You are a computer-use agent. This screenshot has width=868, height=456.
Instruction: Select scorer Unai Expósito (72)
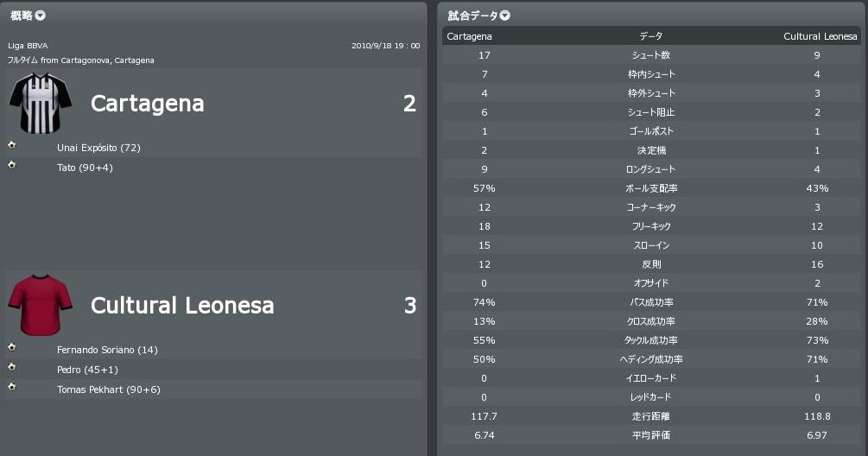coord(98,148)
